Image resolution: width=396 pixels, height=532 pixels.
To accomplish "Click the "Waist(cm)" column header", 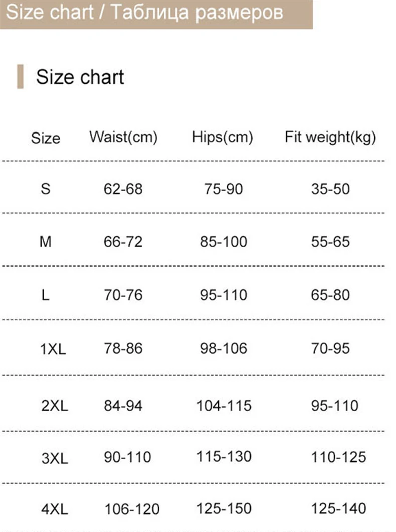I will [123, 137].
